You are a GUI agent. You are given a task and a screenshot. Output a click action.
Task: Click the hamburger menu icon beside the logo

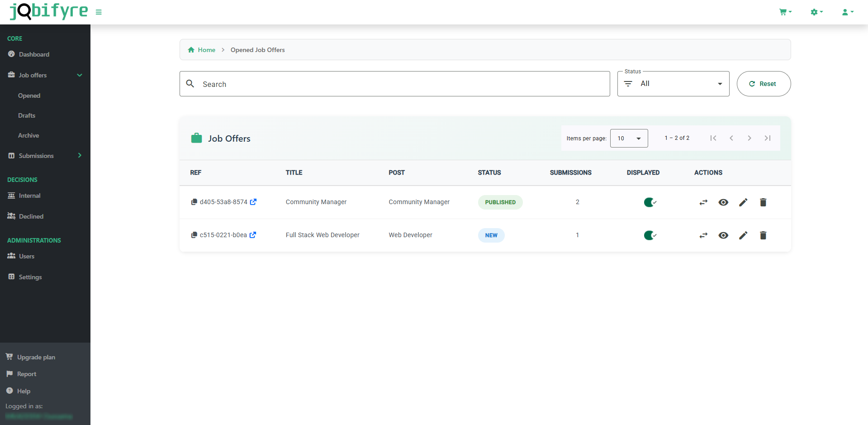click(x=99, y=12)
